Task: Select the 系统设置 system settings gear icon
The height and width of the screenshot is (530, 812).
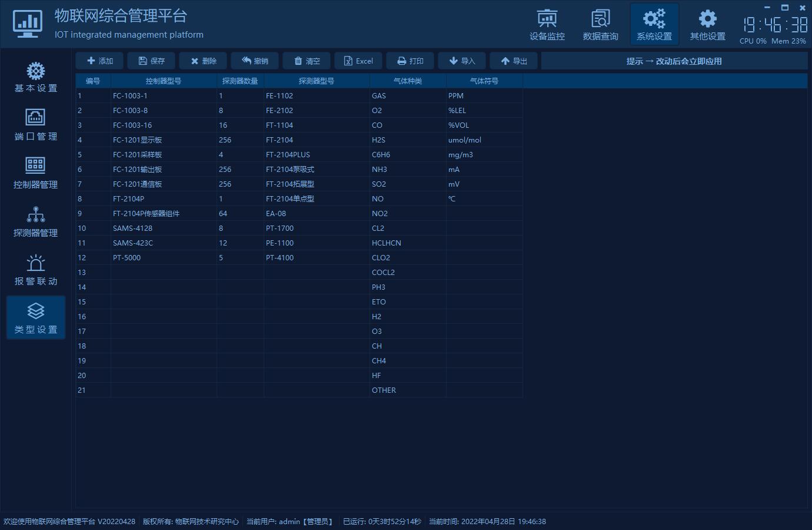Action: pos(654,25)
